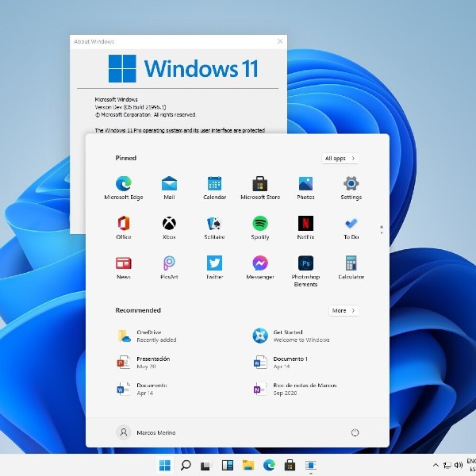Open Microsoft Store from taskbar

pos(290,465)
